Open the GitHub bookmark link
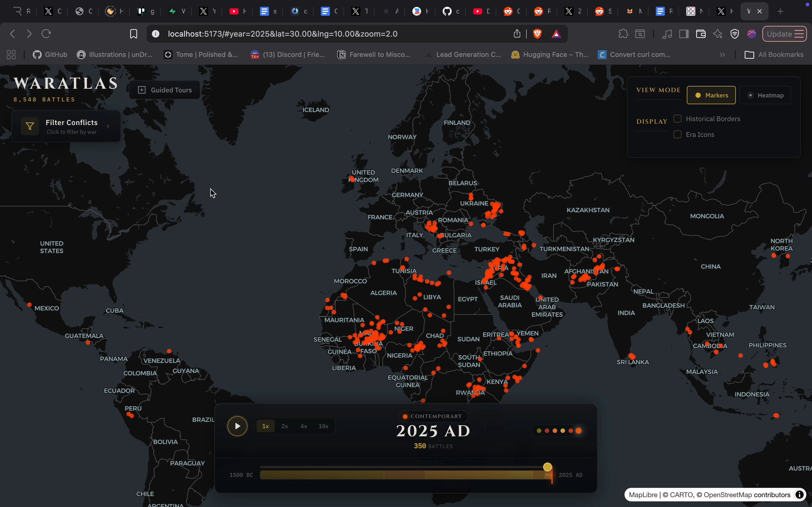Screen dimensions: 812x507 coord(50,55)
